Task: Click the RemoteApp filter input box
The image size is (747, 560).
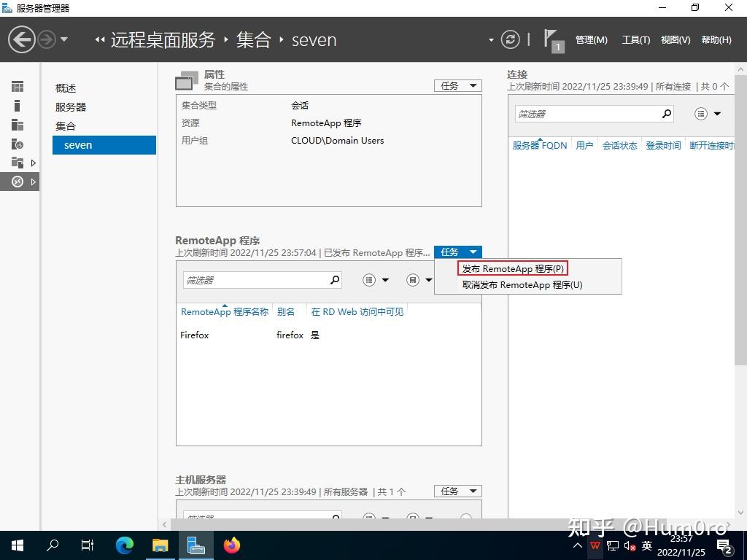Action: point(256,280)
